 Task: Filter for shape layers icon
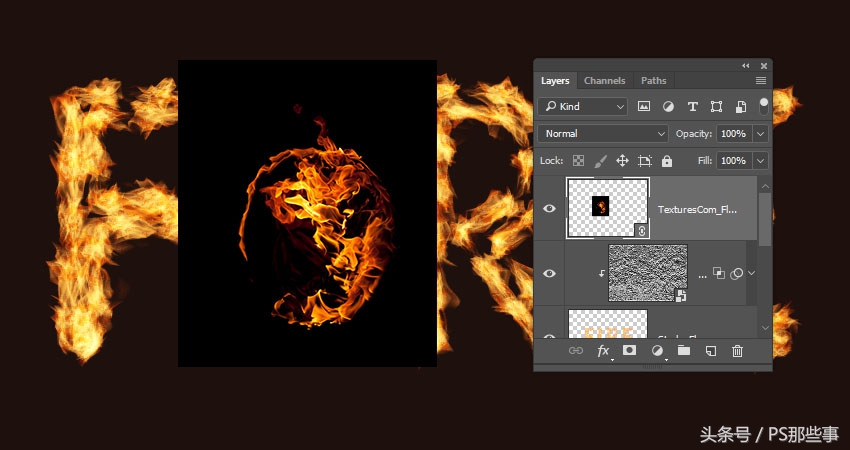717,107
